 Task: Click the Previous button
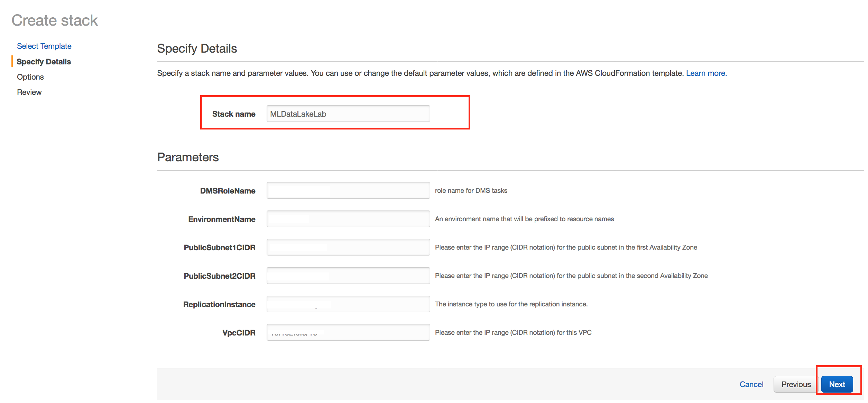coord(796,384)
